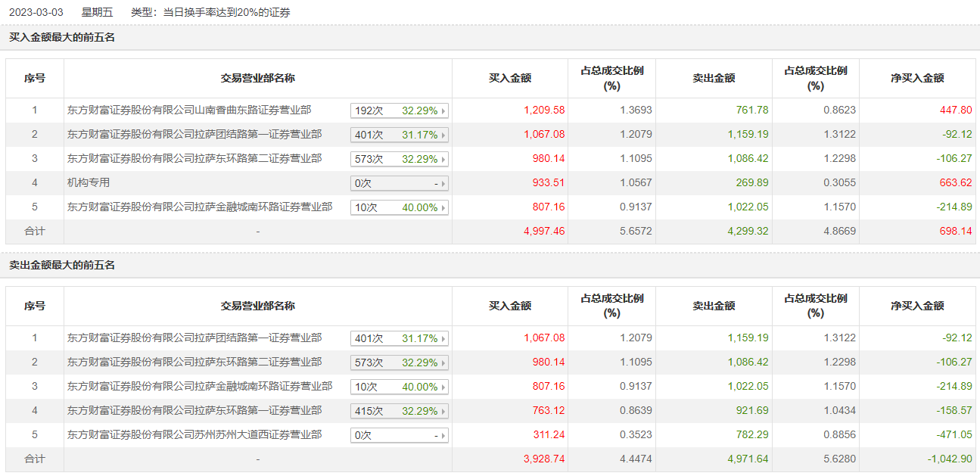Expand the 415次 32.29% dropdown
Viewport: 980px width, 476px height.
pyautogui.click(x=400, y=411)
